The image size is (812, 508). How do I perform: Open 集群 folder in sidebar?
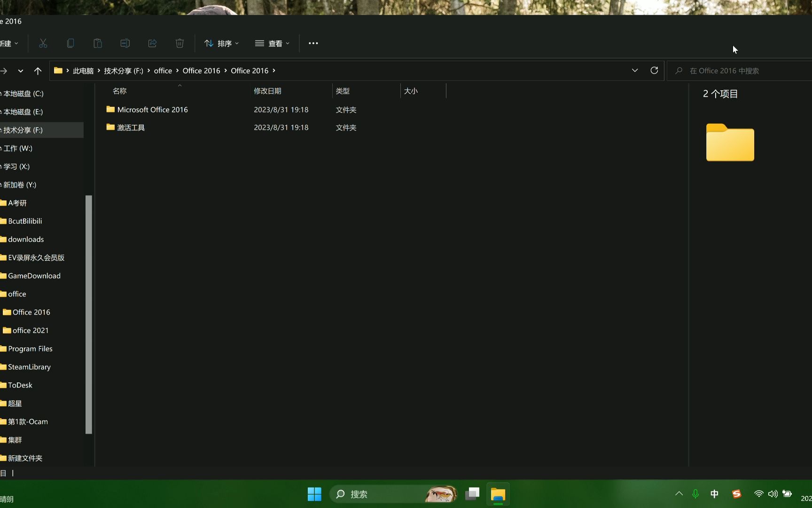15,440
